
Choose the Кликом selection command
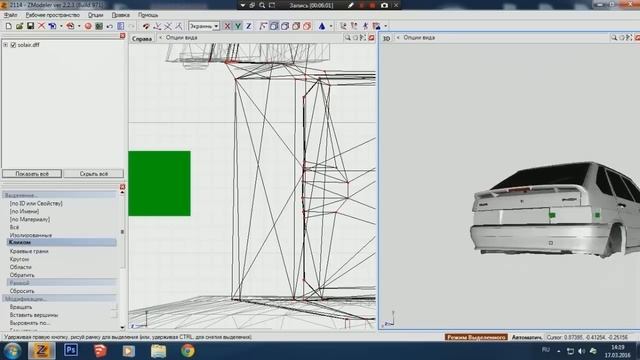point(62,242)
